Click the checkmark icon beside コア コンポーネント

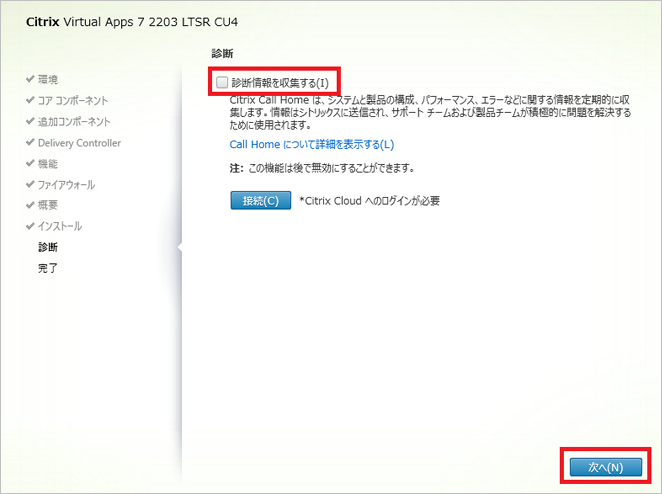[30, 100]
